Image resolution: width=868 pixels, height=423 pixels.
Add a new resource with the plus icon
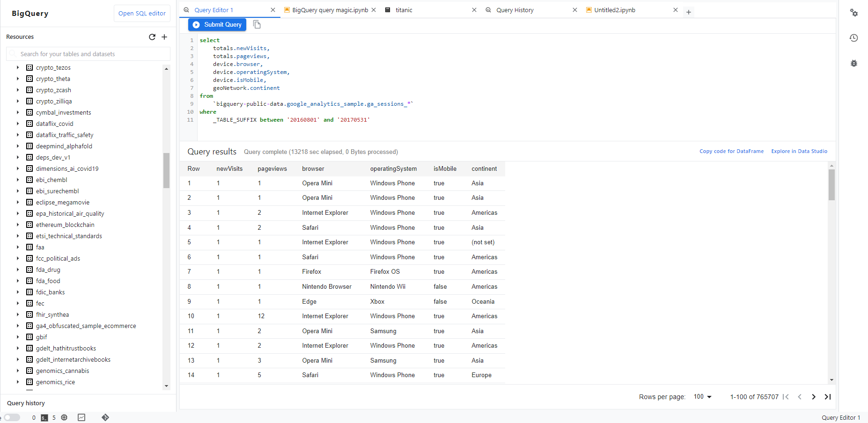point(164,37)
